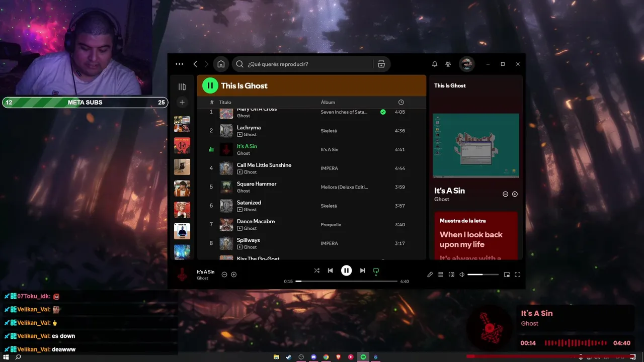Screen dimensions: 644x362
Task: Skip to the next track
Action: (362, 270)
